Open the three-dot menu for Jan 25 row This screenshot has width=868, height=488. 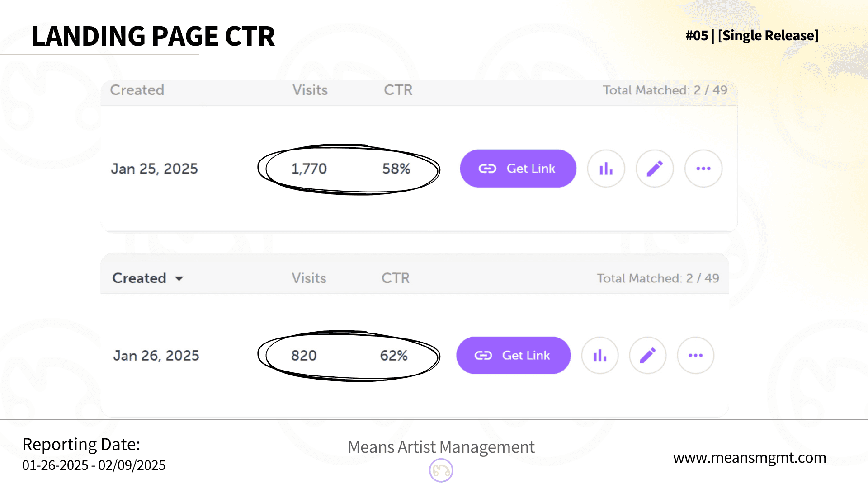point(703,169)
